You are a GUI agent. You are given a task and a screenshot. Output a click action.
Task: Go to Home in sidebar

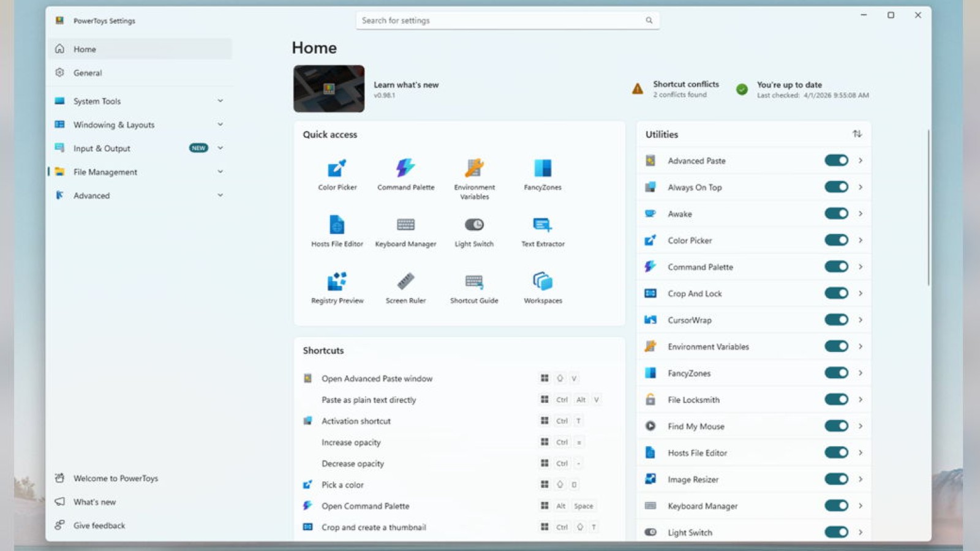tap(140, 49)
